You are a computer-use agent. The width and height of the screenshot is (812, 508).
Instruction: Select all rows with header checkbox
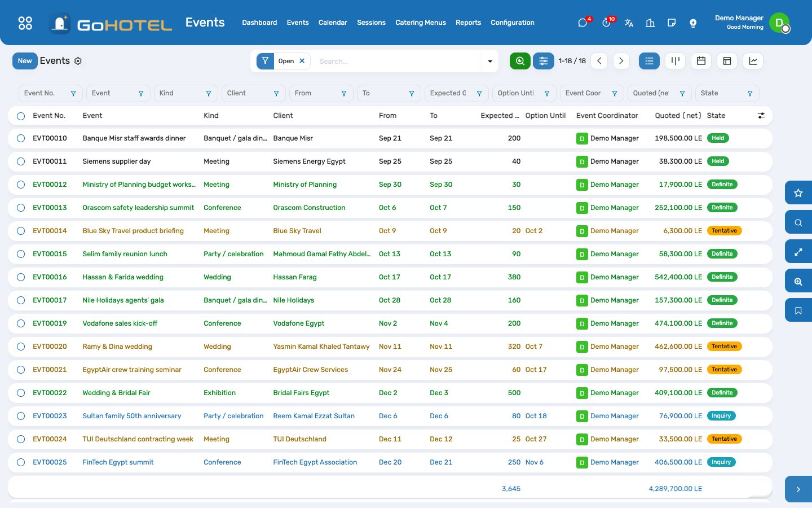click(x=21, y=116)
